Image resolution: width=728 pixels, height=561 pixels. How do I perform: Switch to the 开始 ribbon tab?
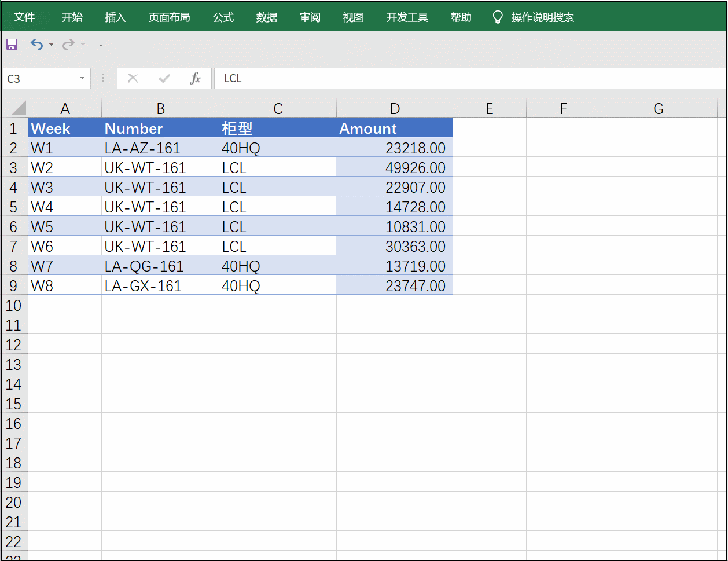72,17
